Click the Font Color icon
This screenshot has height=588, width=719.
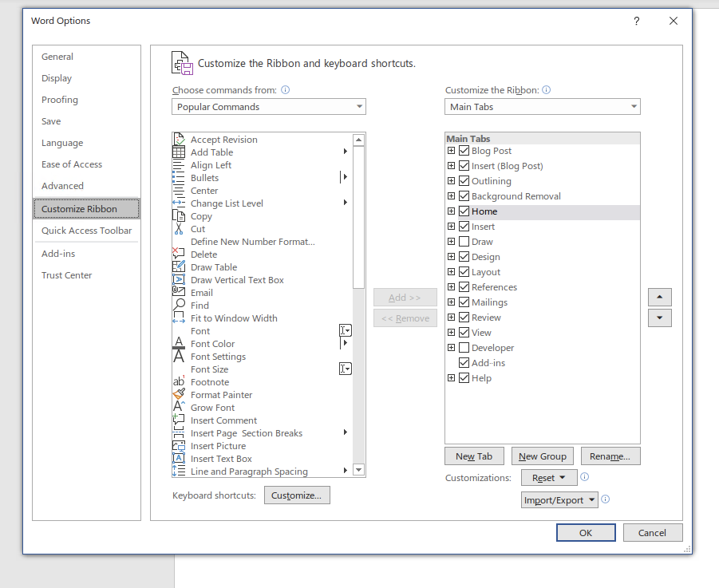(179, 343)
